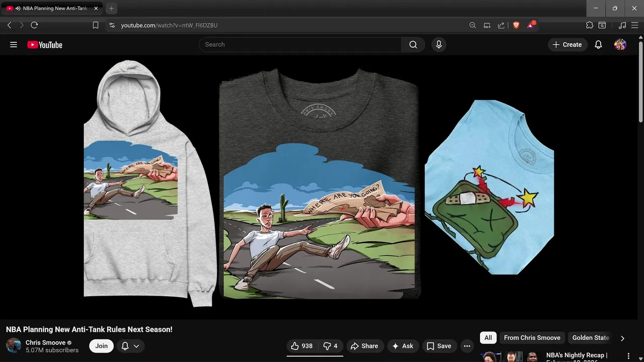Click the YouTube search input field
644x362 pixels.
coord(300,45)
